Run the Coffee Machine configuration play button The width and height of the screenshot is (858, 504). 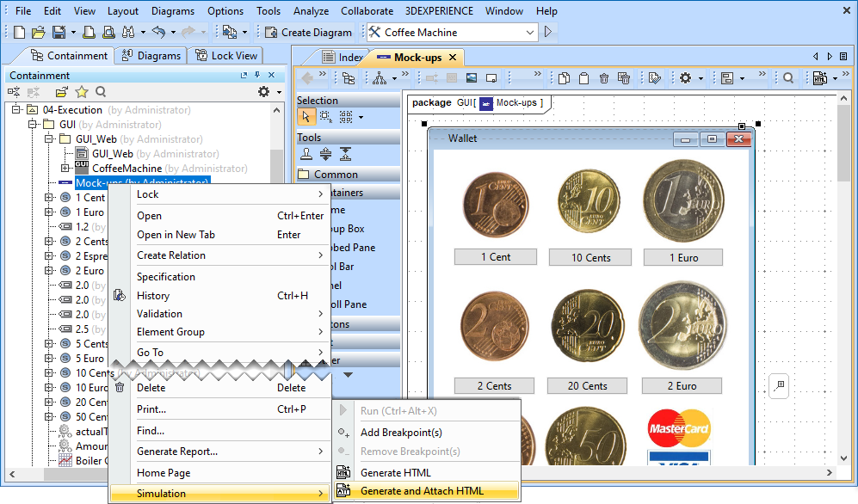coord(548,32)
